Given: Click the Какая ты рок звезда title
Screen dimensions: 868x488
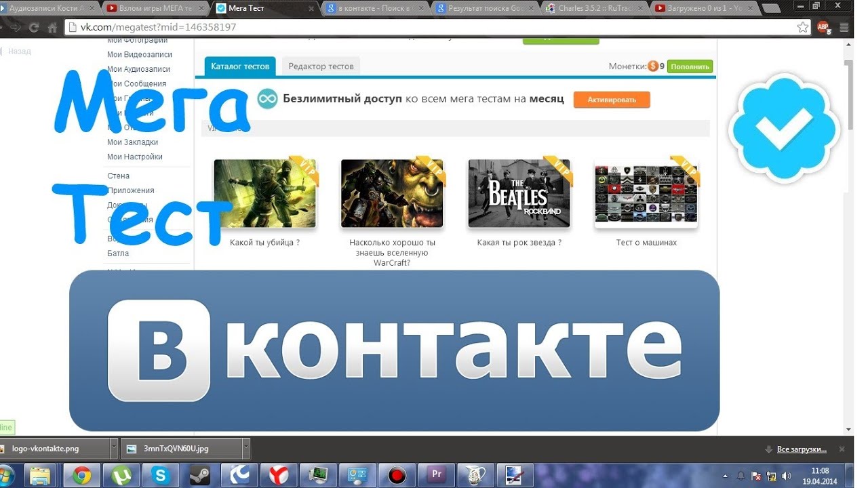Looking at the screenshot, I should point(519,243).
